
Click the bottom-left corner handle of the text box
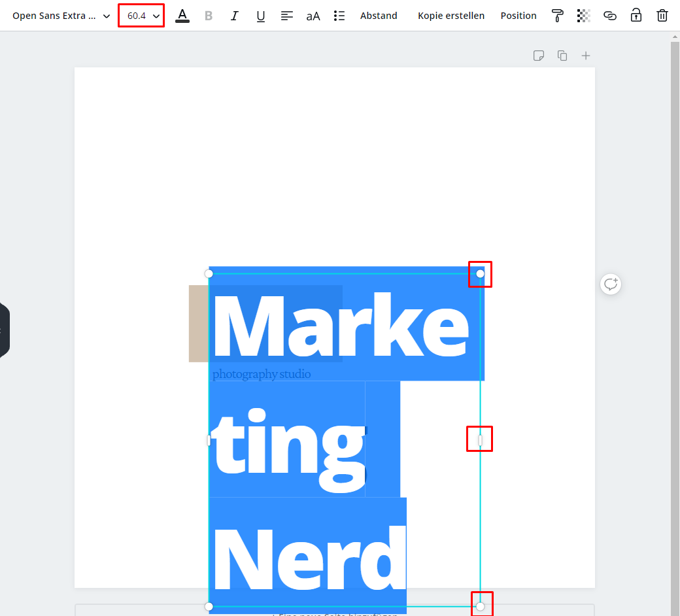(x=209, y=606)
